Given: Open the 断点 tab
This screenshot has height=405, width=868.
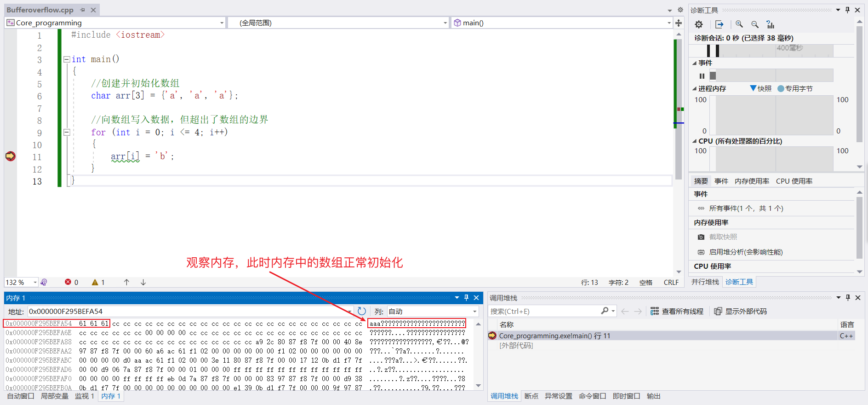Looking at the screenshot, I should click(531, 396).
